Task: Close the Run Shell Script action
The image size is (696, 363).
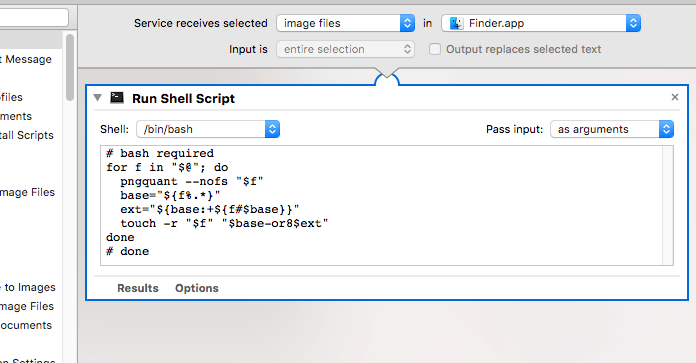Action: [675, 97]
